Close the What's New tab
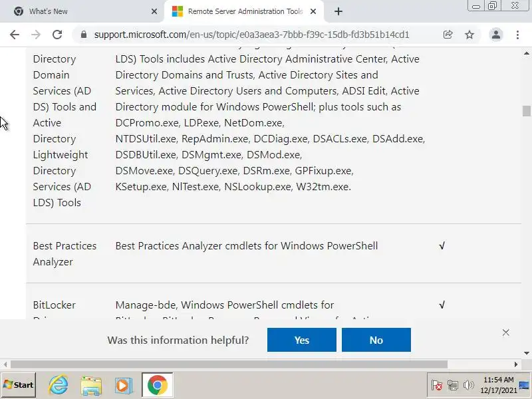 [154, 11]
